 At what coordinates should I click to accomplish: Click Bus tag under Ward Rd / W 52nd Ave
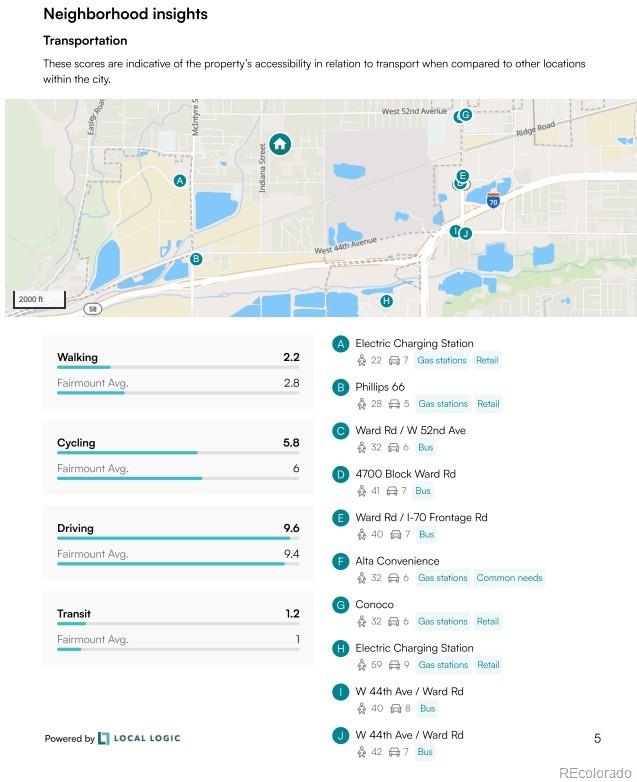point(425,447)
